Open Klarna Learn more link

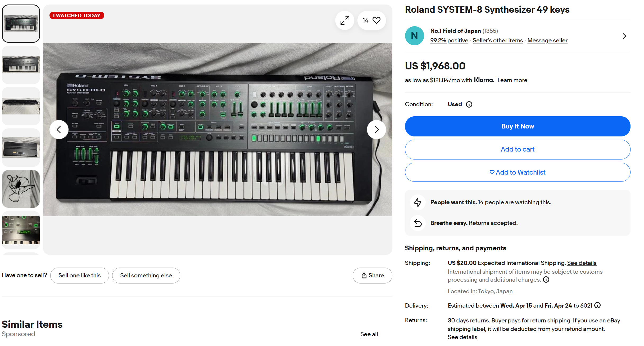512,80
